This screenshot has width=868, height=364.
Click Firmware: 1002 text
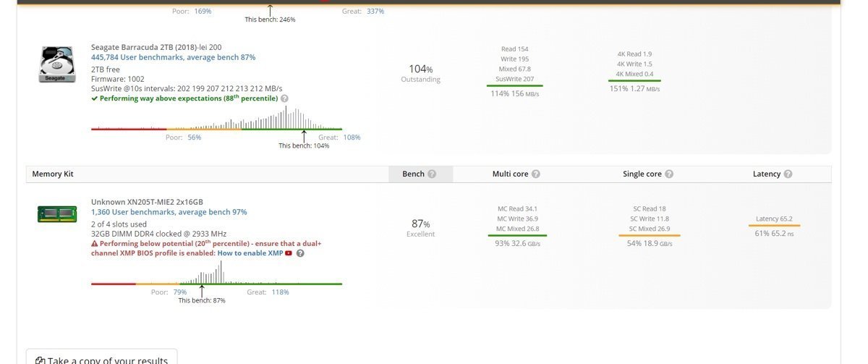click(x=117, y=78)
